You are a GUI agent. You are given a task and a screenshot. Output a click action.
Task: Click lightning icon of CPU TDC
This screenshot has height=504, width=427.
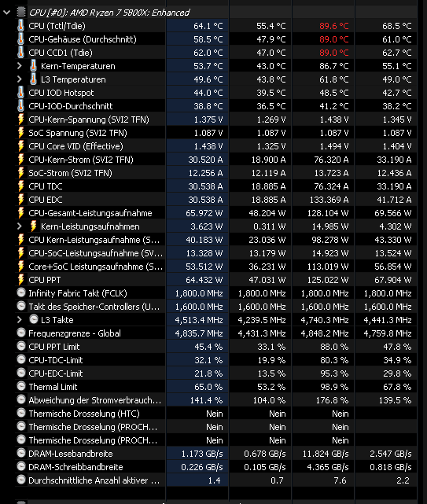tap(21, 186)
